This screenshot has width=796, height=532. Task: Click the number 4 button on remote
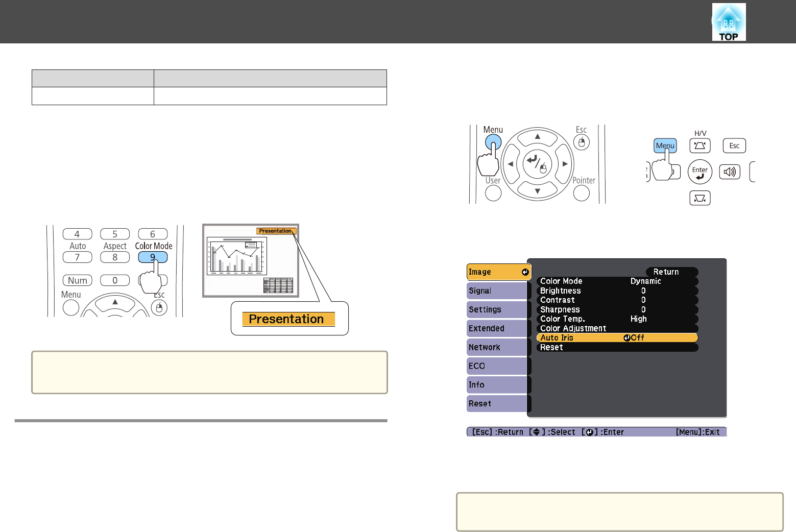coord(77,234)
